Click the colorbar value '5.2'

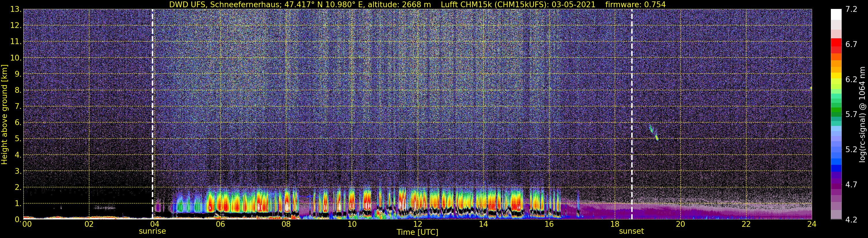pyautogui.click(x=851, y=149)
